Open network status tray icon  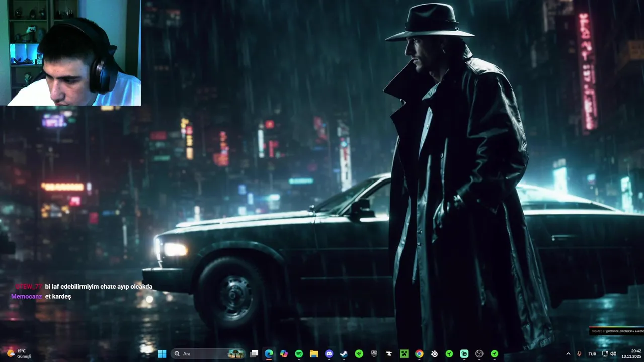pyautogui.click(x=605, y=354)
